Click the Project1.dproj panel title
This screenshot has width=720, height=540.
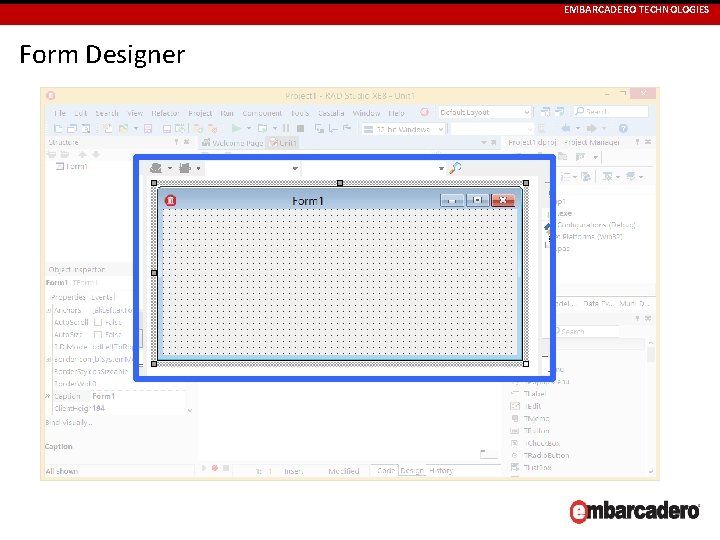pyautogui.click(x=532, y=142)
